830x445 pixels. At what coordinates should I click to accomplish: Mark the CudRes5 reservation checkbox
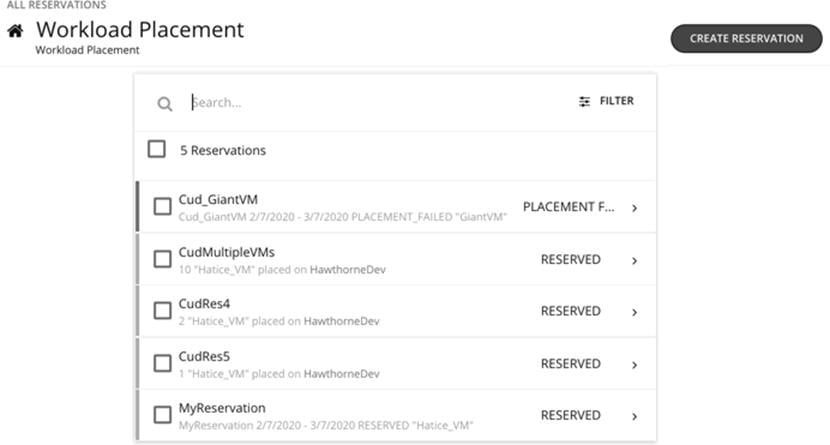coord(162,363)
